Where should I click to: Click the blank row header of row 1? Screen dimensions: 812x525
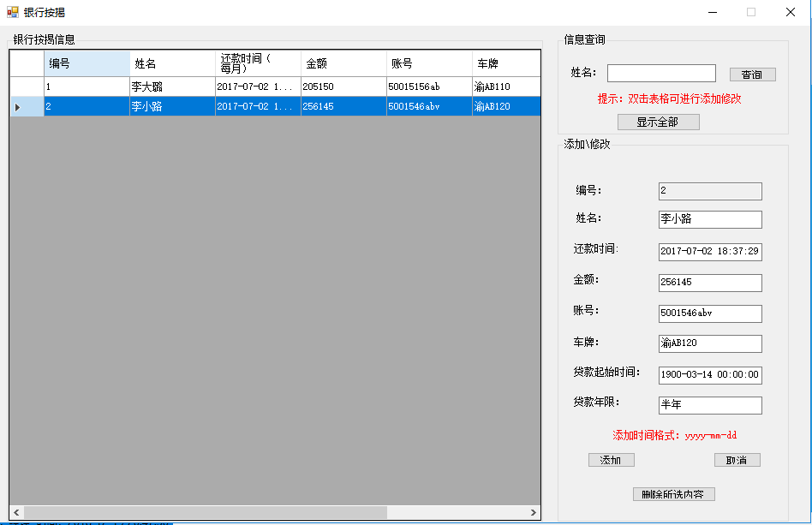pos(27,87)
